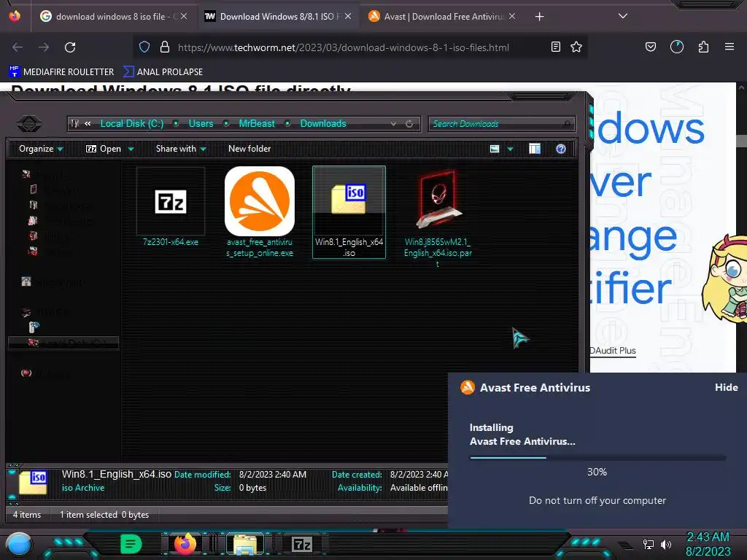Screen dimensions: 747x560
Task: Click the change view icon in Explorer
Action: click(x=495, y=149)
